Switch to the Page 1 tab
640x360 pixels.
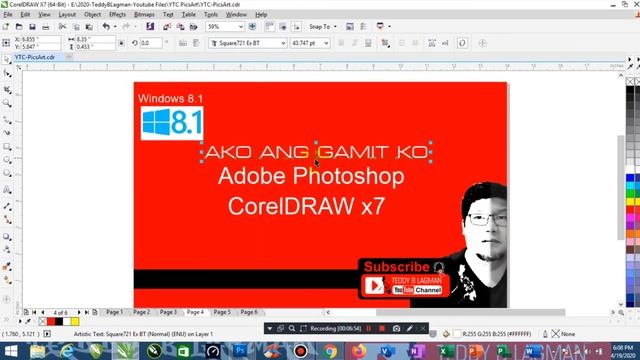114,312
